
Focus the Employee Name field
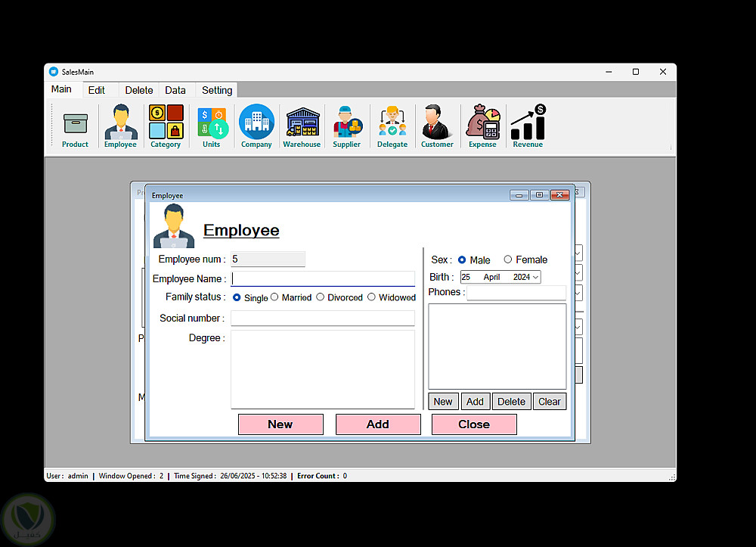coord(323,279)
